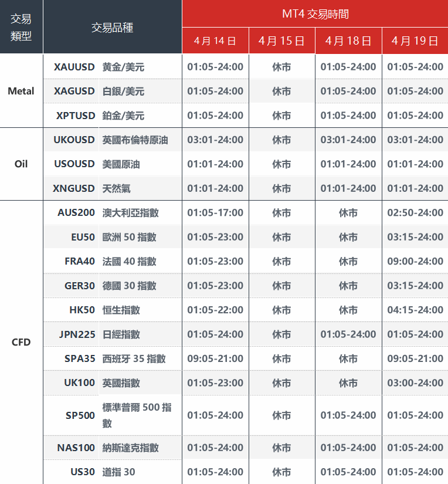Select the 4月14日 column header

pyautogui.click(x=215, y=40)
